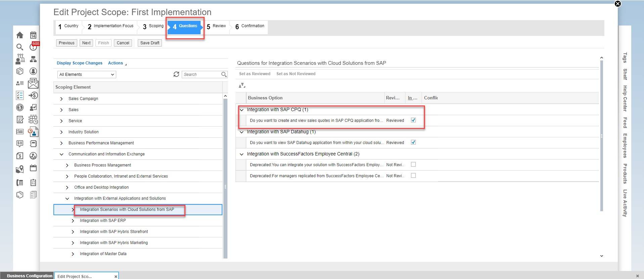Open the search magnifier icon in sidebar
The height and width of the screenshot is (279, 644).
tap(20, 47)
